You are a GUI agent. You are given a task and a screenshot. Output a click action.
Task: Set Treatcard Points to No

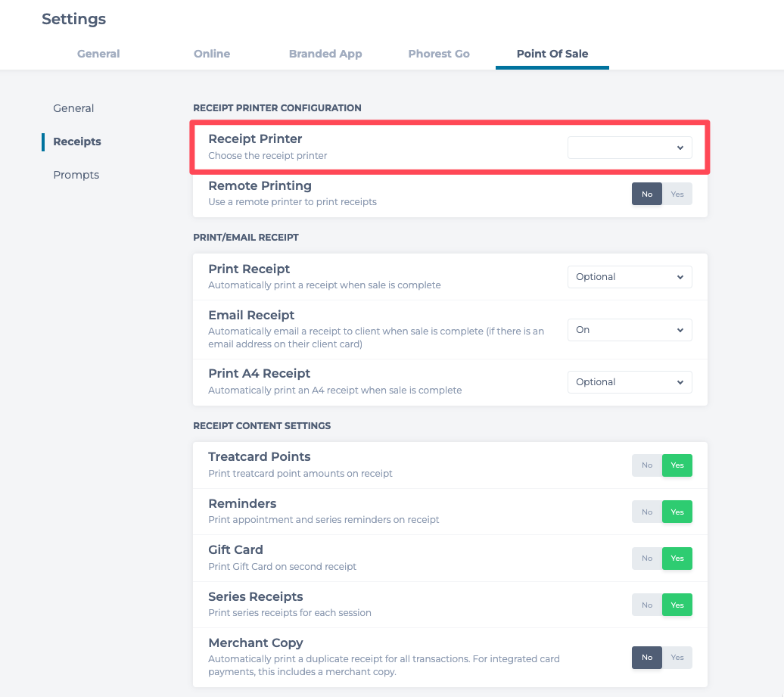click(647, 465)
